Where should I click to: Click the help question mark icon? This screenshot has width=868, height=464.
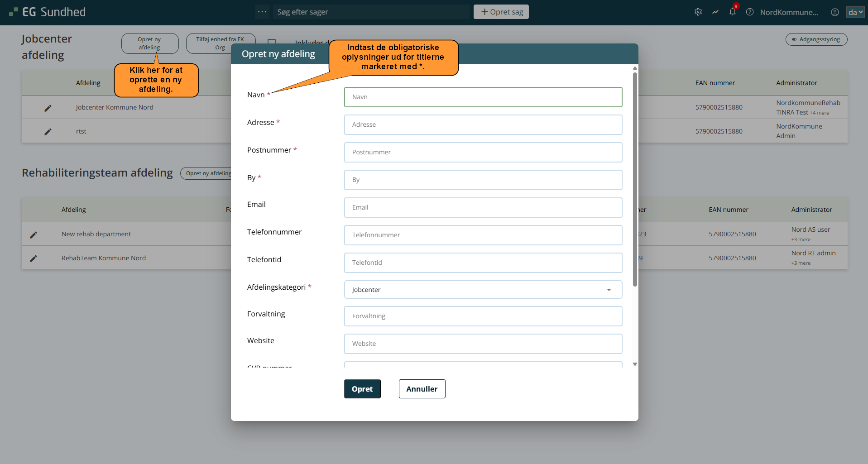tap(749, 12)
